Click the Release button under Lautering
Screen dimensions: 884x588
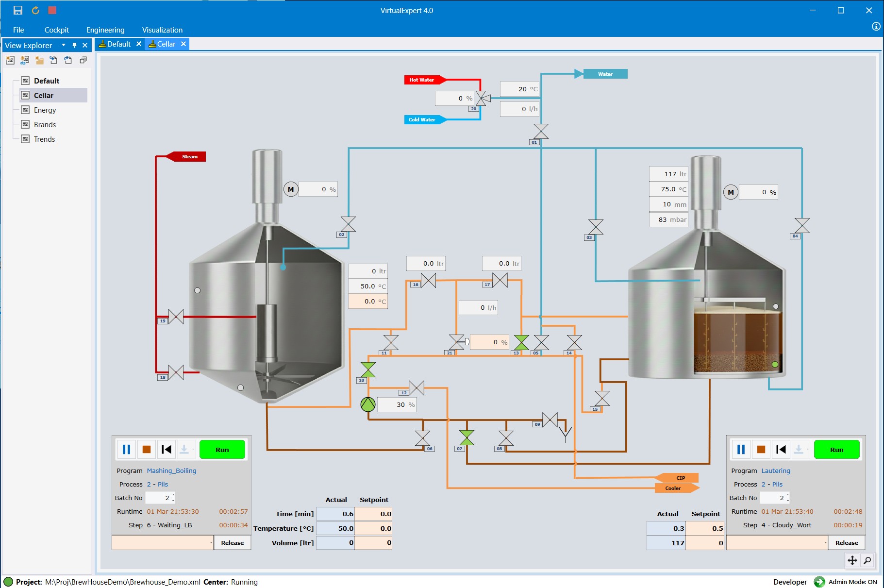coord(846,543)
